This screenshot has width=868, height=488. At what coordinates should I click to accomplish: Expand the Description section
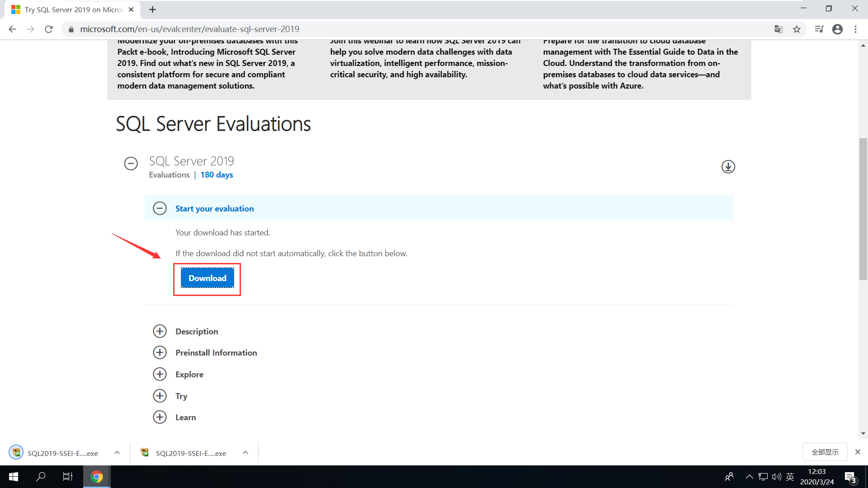tap(160, 331)
